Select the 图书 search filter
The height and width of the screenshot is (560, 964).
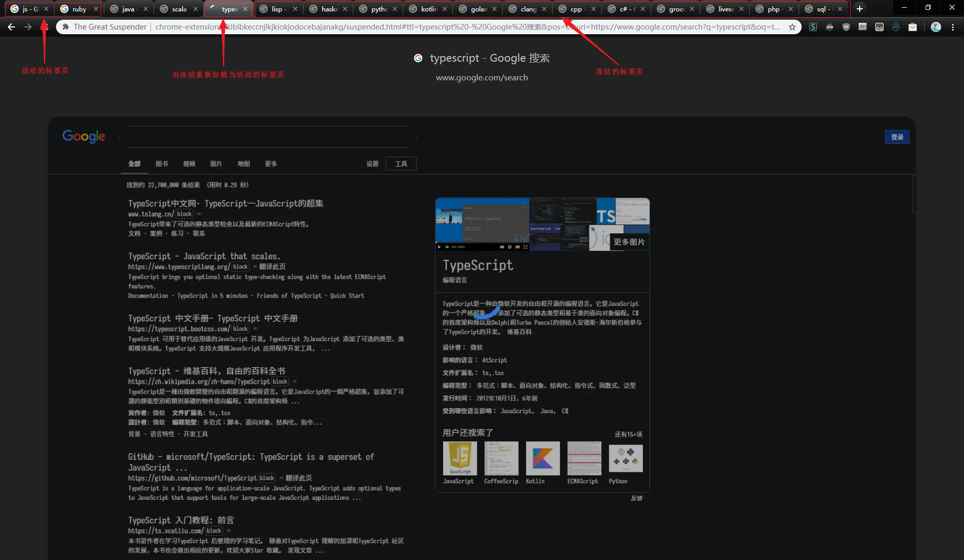162,164
